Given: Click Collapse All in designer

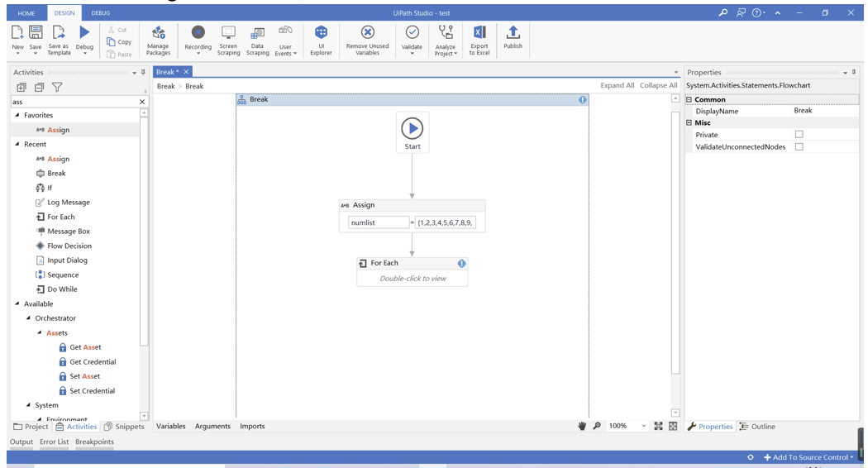Looking at the screenshot, I should 658,85.
